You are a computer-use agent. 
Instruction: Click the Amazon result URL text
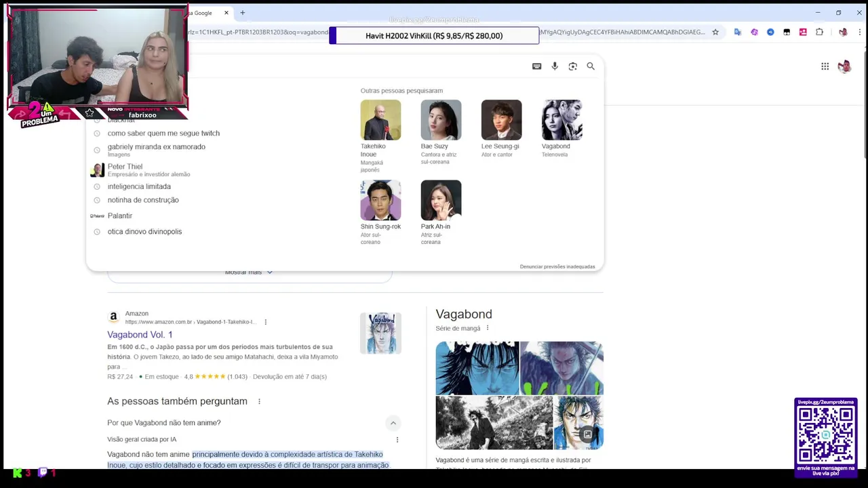pyautogui.click(x=191, y=322)
